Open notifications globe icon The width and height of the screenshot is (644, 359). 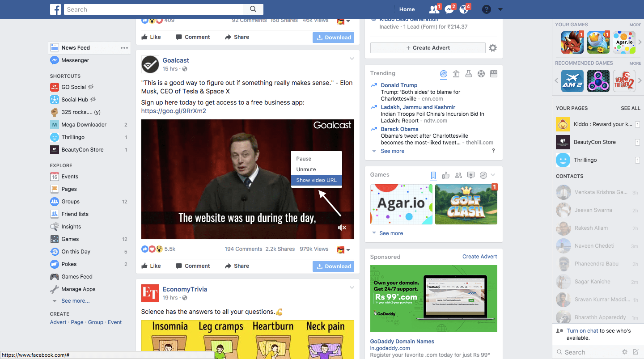[464, 9]
